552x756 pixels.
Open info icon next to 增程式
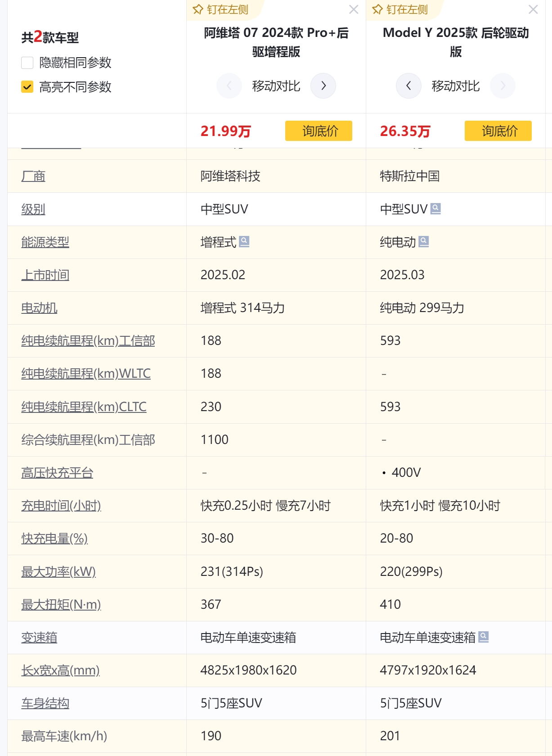click(244, 242)
